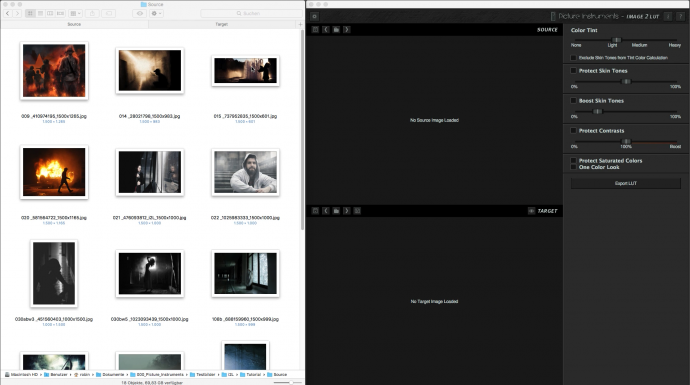Open Image 2 LUT settings gear
The height and width of the screenshot is (385, 690).
[x=314, y=16]
